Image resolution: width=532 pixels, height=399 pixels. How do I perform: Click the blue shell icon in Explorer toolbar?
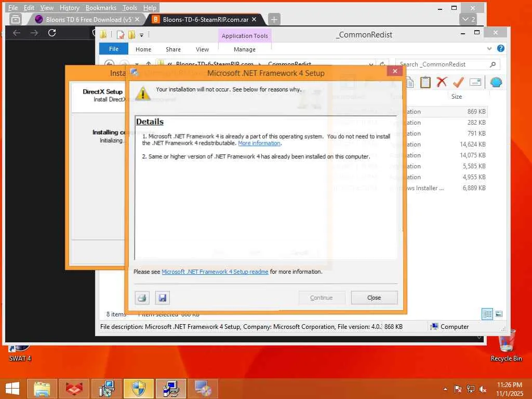pyautogui.click(x=496, y=82)
